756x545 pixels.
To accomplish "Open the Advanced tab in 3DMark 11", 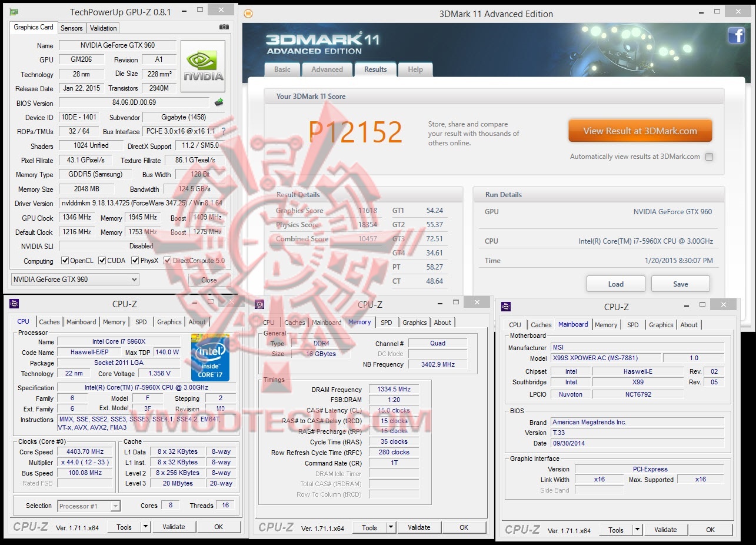I will [327, 69].
